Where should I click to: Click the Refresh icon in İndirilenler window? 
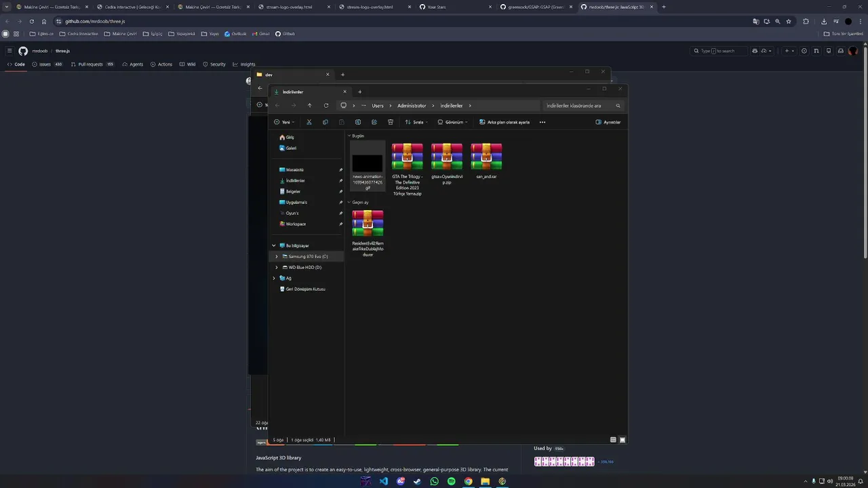coord(326,106)
